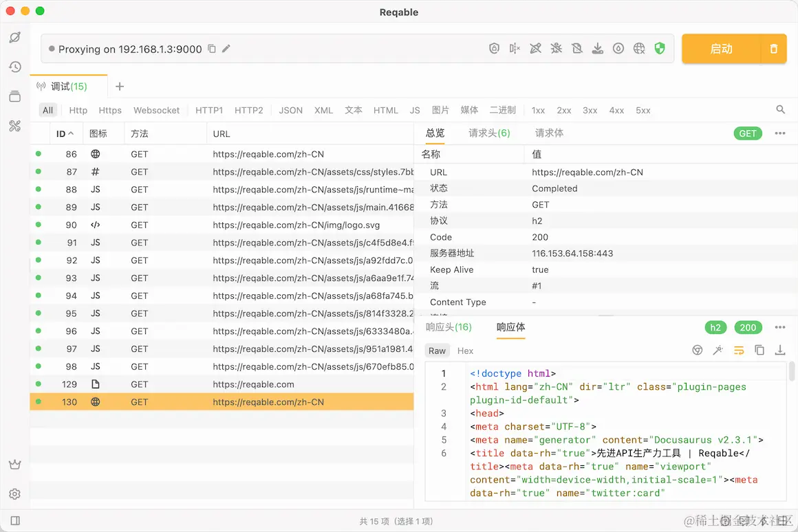Screen dimensions: 798x532
Task: Sort the list by ID column header
Action: click(65, 134)
